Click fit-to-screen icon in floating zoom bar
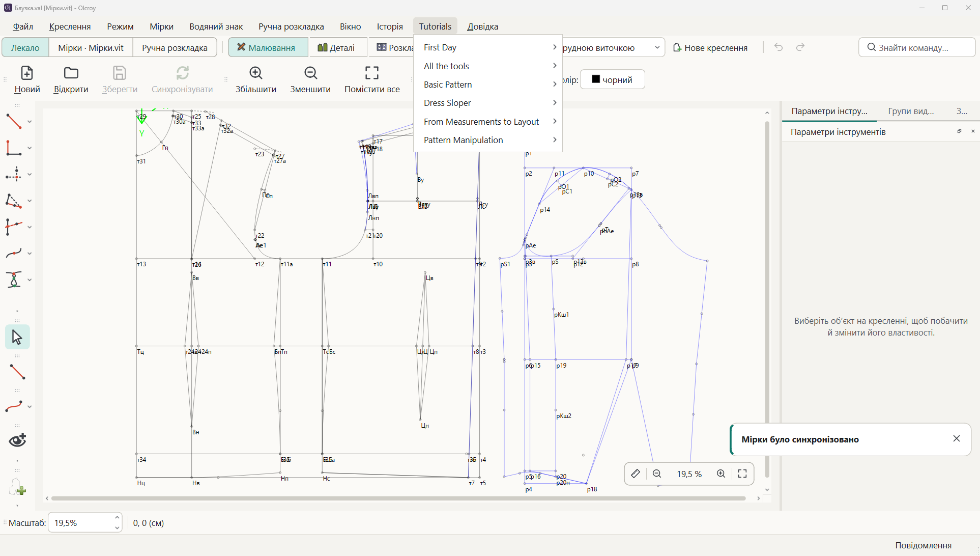Image resolution: width=980 pixels, height=556 pixels. click(x=742, y=474)
